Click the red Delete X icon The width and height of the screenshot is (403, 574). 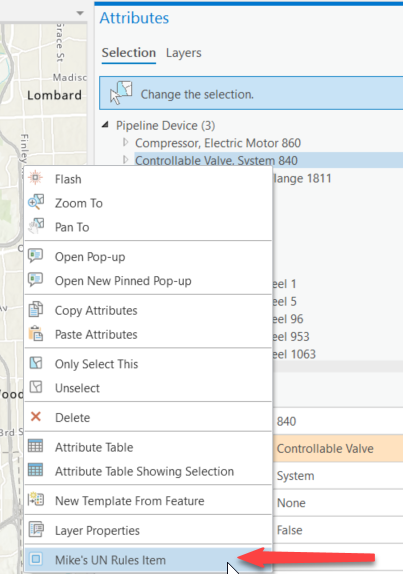click(36, 417)
